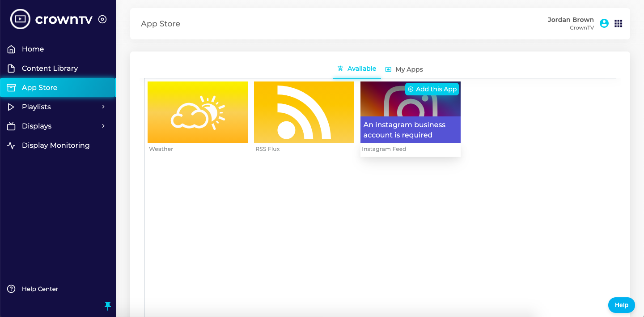Screen dimensions: 644x317
Task: Click the target icon beside CrownTV logo
Action: pos(102,19)
